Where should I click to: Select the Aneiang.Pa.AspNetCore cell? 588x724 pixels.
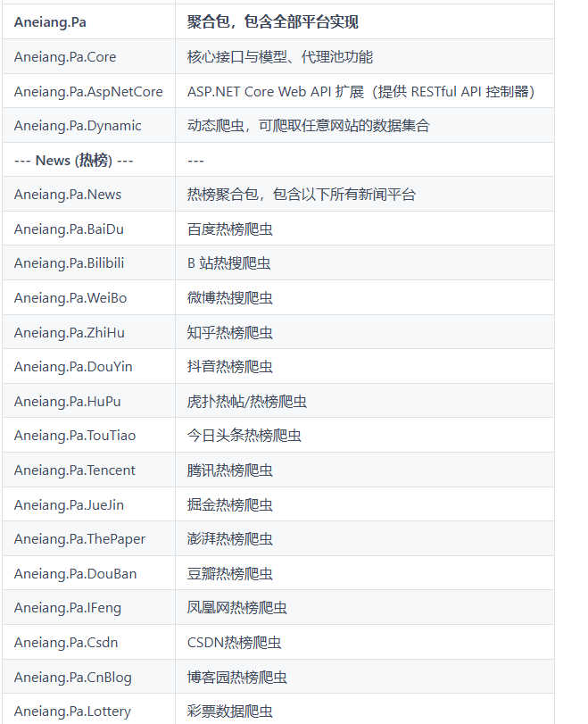click(x=88, y=91)
